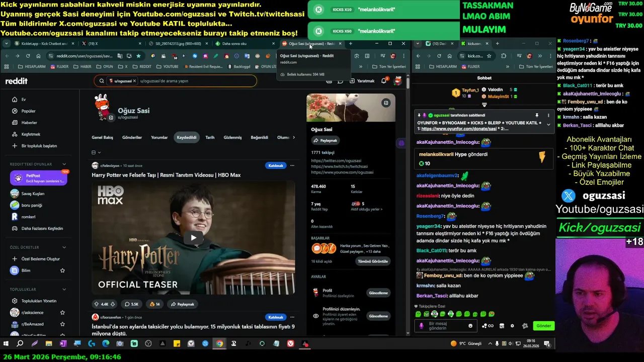Viewport: 644px width, 362px height.
Task: Click Tümünü Görüntüle achievements button
Action: point(373,261)
